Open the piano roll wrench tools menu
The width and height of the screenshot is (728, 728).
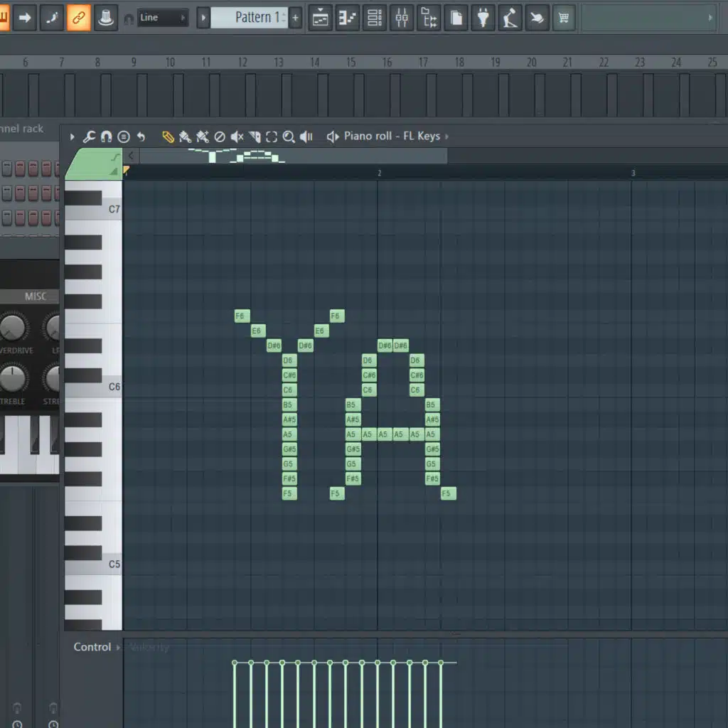89,136
